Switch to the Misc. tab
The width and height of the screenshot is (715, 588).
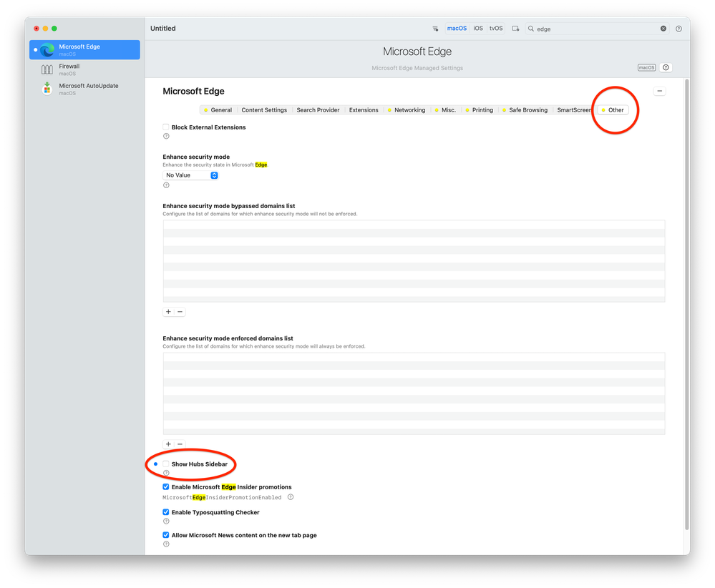tap(445, 110)
